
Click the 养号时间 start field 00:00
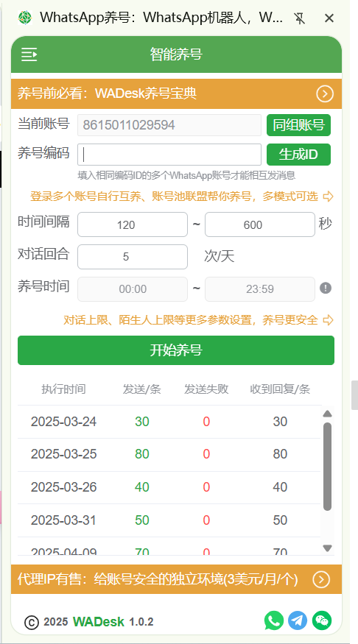coord(133,289)
